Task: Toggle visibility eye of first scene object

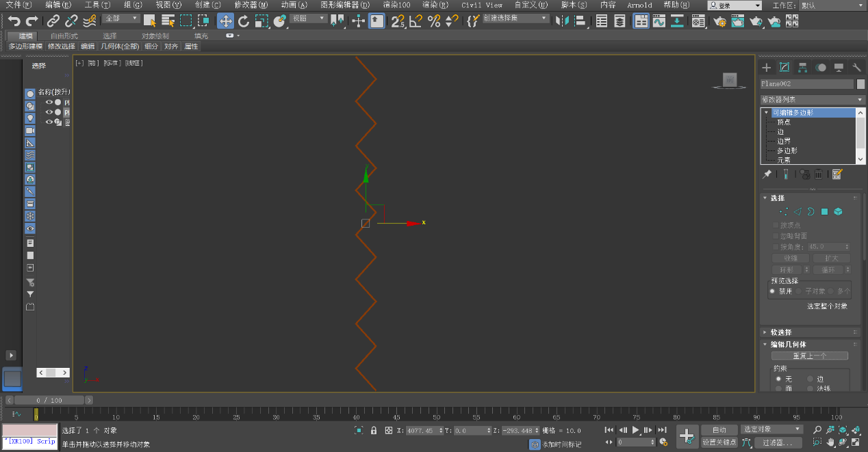Action: point(49,102)
